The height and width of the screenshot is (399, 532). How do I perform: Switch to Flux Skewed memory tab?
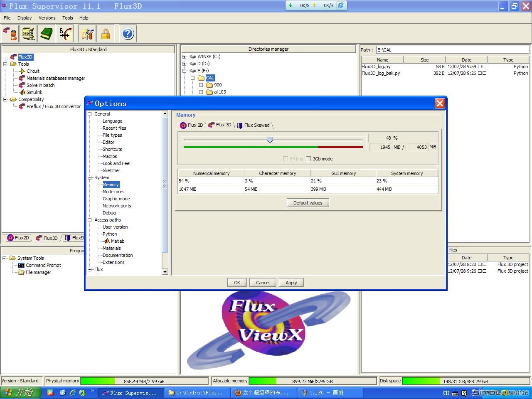(x=254, y=125)
